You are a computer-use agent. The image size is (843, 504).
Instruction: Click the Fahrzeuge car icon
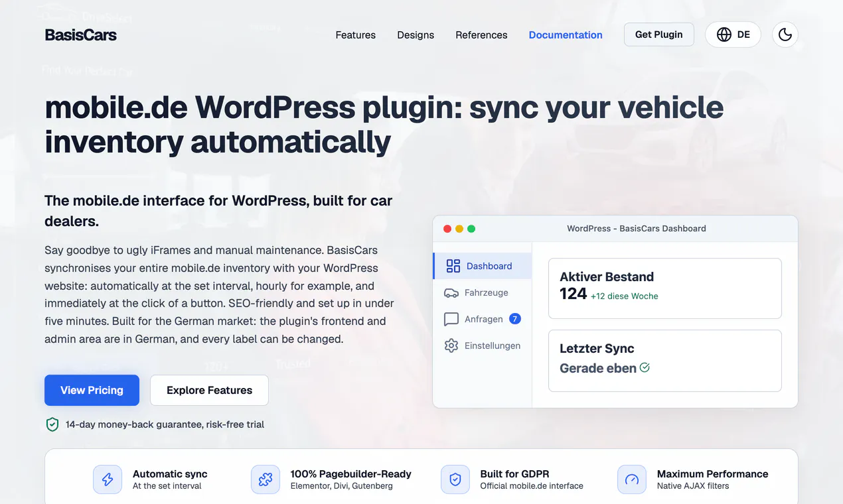451,292
